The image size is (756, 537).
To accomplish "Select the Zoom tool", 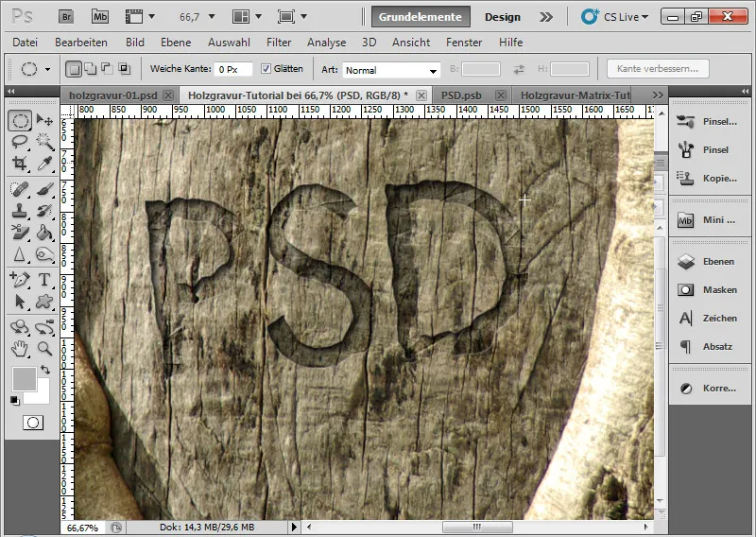I will (44, 348).
